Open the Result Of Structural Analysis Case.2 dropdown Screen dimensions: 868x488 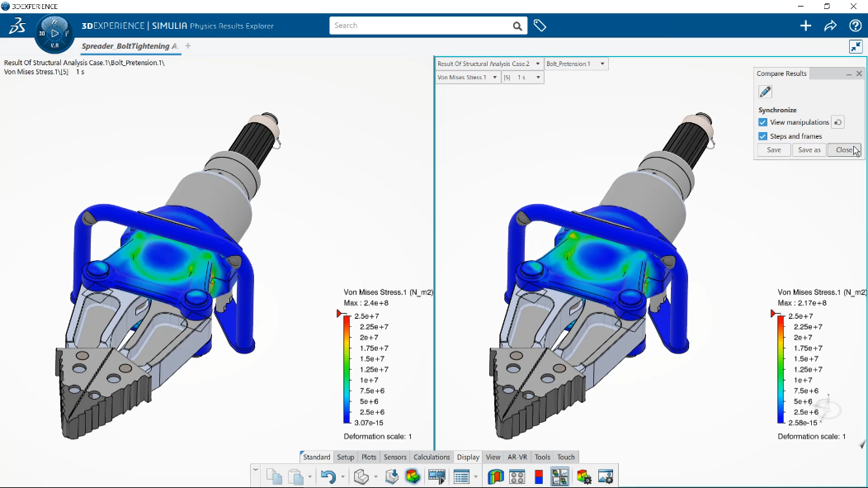tap(488, 64)
